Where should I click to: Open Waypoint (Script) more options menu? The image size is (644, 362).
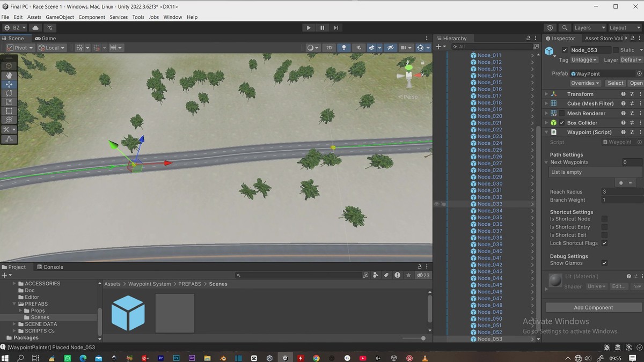click(640, 132)
